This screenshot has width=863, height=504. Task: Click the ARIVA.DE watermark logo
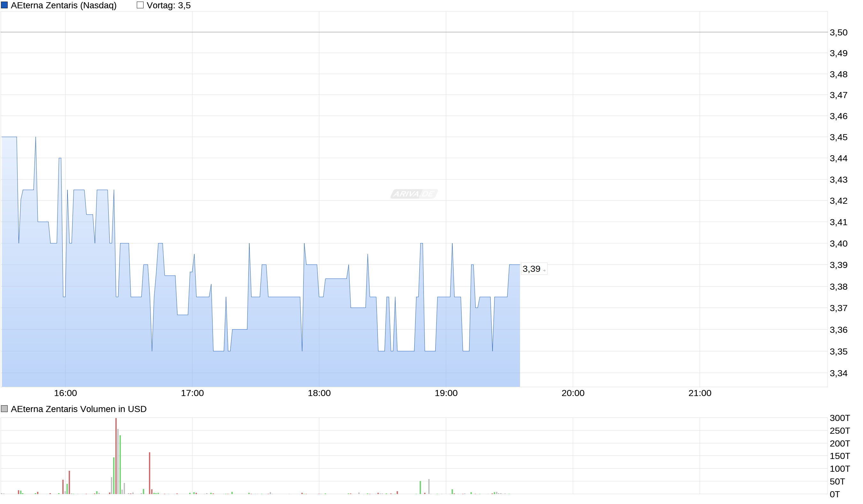[414, 194]
